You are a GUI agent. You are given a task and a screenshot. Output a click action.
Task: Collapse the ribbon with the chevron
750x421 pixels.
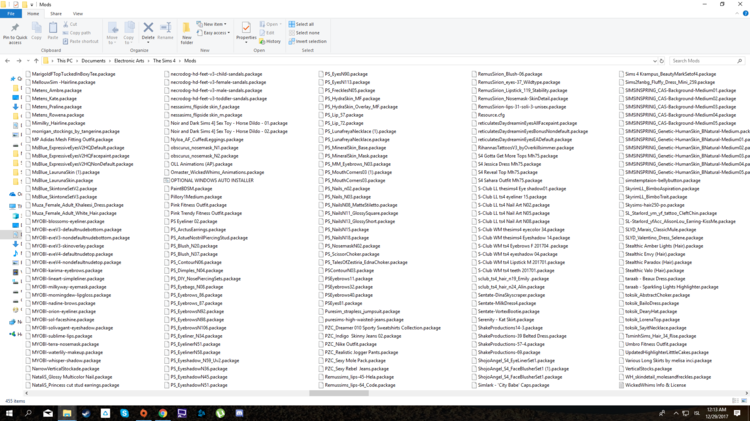[x=737, y=13]
